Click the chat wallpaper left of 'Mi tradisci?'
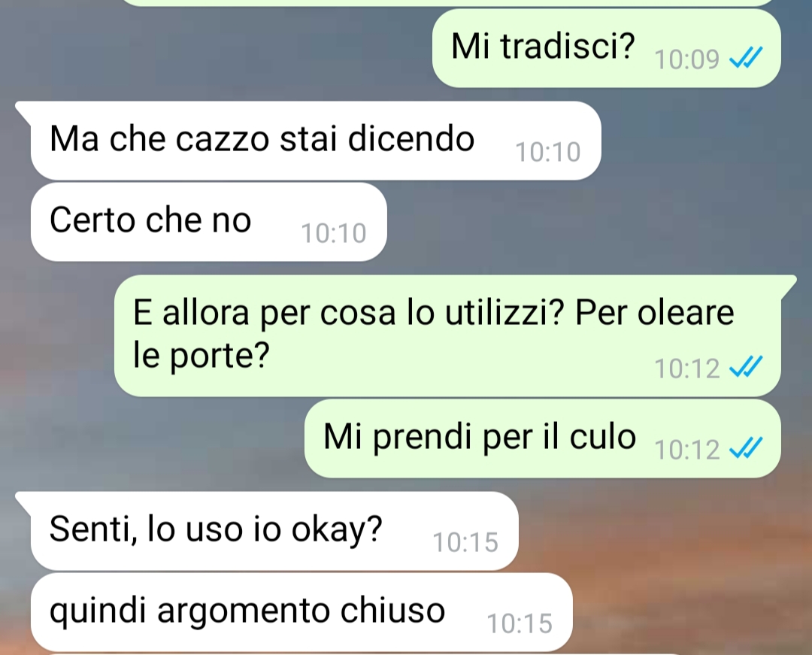 pos(217,48)
